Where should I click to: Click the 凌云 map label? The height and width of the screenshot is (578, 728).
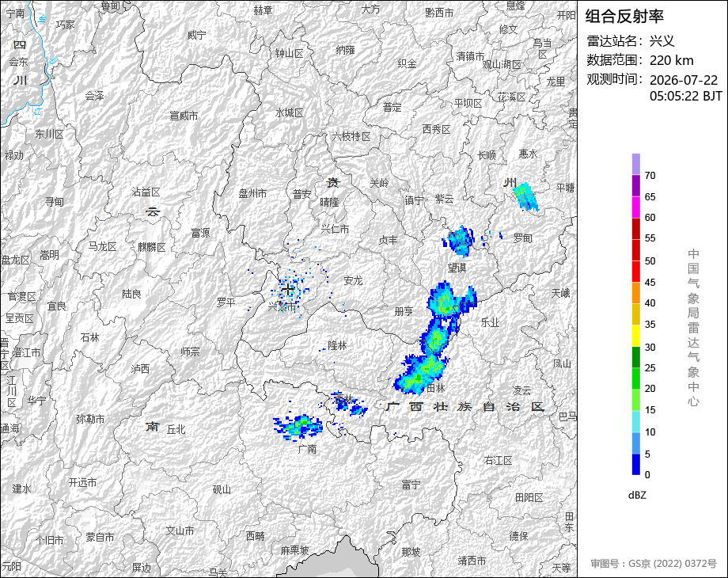click(x=521, y=390)
